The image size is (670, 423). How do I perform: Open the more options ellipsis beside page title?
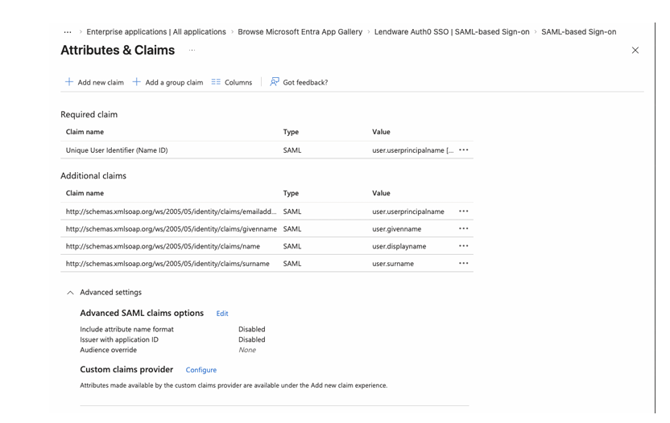(192, 50)
